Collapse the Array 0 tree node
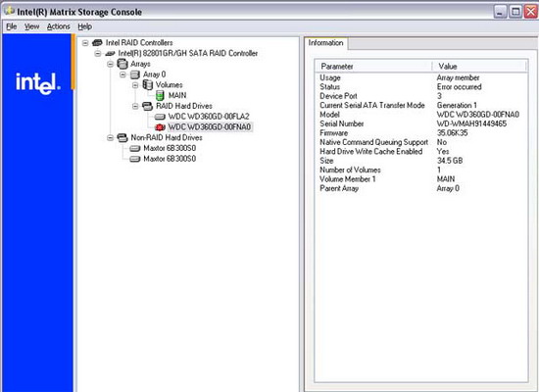The image size is (539, 392). 122,74
